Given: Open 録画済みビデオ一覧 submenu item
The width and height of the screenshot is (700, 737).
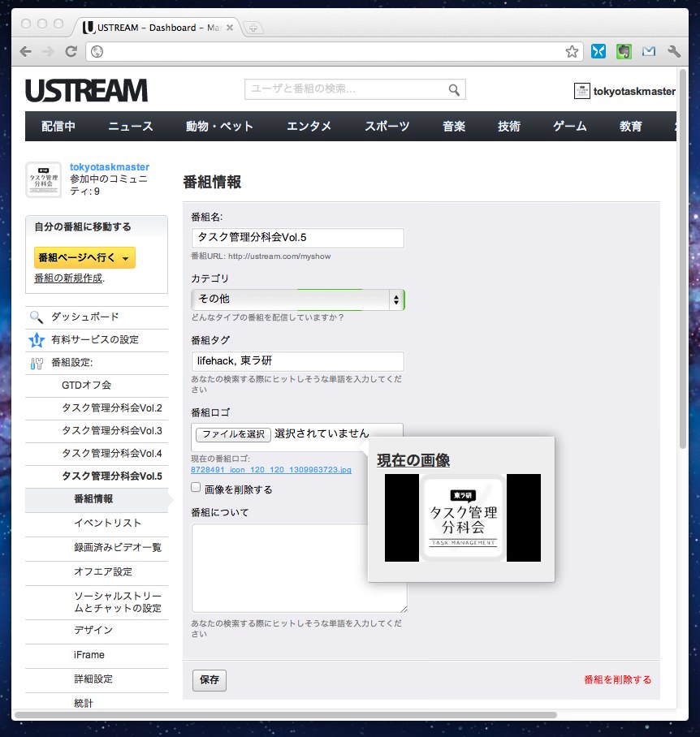Looking at the screenshot, I should pyautogui.click(x=118, y=548).
